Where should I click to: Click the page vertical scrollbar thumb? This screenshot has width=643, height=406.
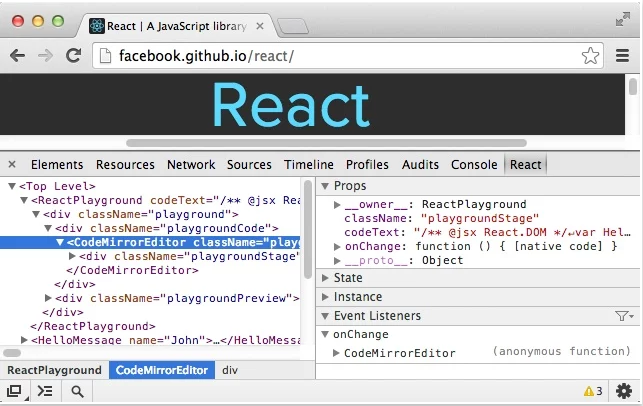click(x=634, y=87)
